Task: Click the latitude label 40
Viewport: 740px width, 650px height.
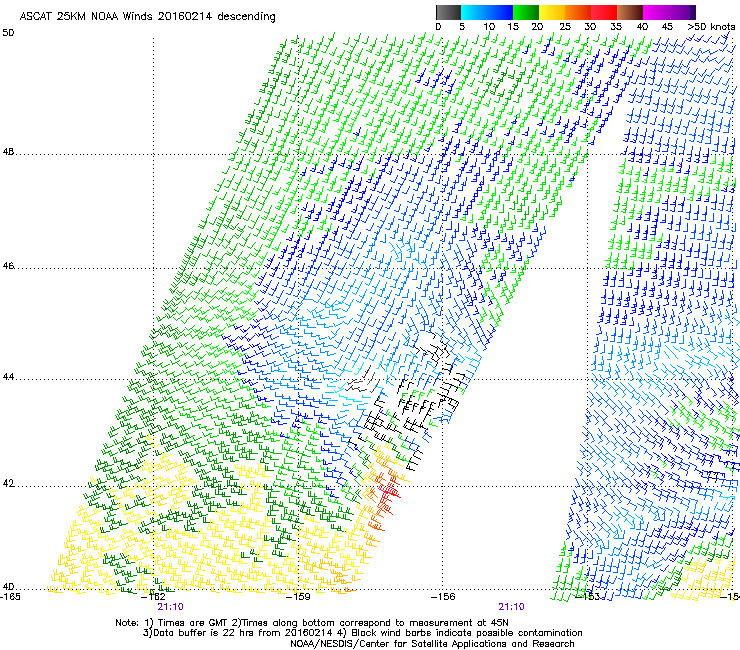Action: 8,587
